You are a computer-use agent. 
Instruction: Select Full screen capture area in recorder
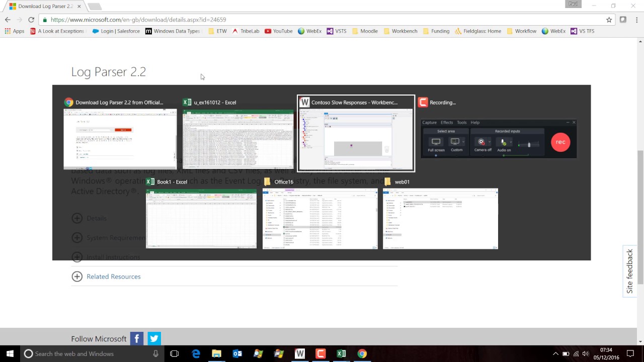tap(436, 145)
